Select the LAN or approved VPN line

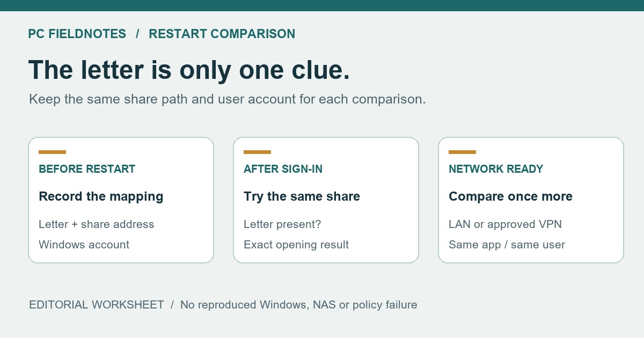tap(505, 224)
